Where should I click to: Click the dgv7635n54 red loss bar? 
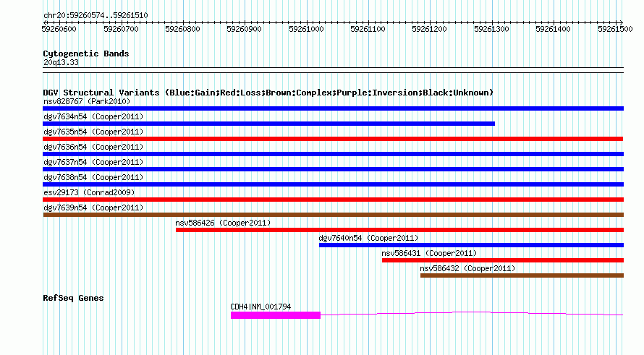(333, 139)
